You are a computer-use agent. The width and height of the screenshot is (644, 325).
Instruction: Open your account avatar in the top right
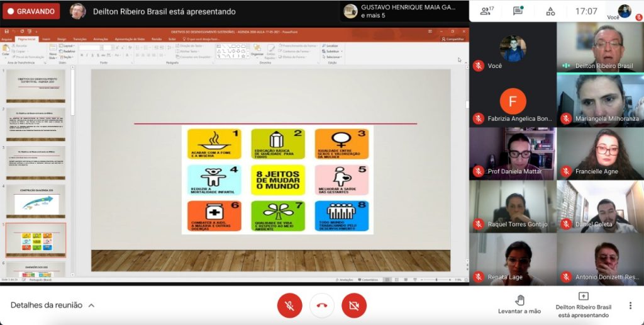tap(625, 11)
